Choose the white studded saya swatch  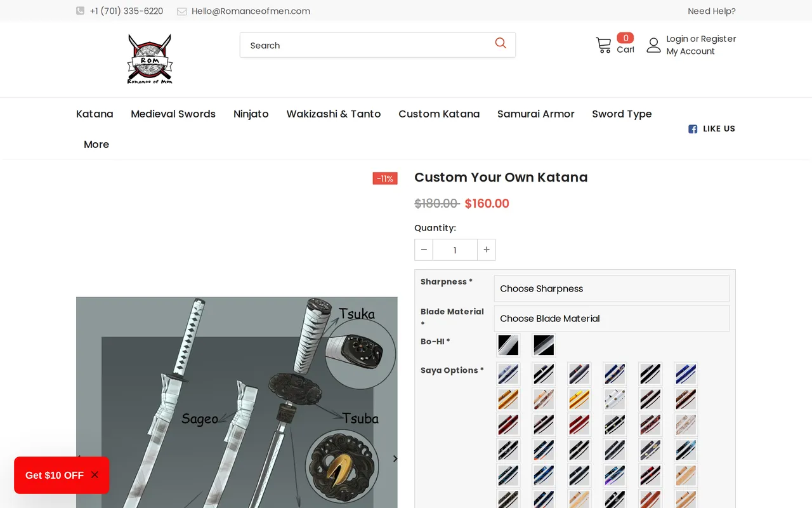tap(615, 399)
